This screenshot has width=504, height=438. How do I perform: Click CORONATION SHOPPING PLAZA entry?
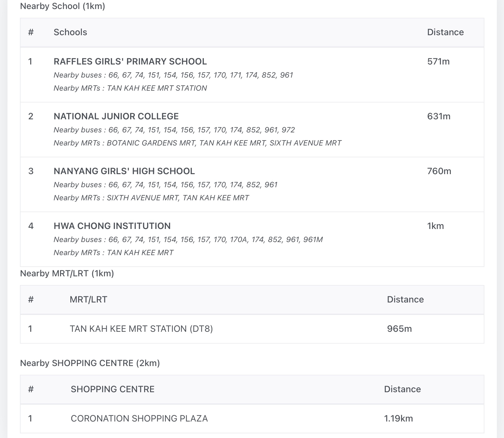(x=139, y=418)
